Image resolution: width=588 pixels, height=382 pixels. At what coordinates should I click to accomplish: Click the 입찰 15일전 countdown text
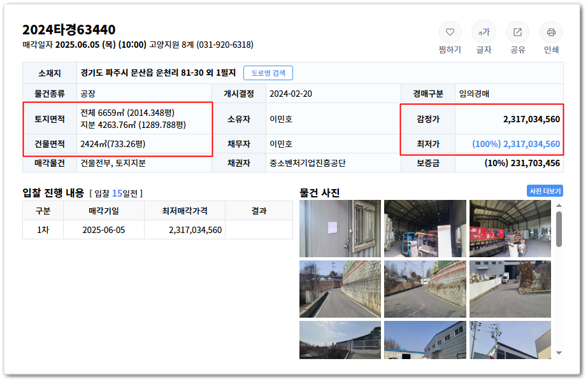(x=116, y=194)
